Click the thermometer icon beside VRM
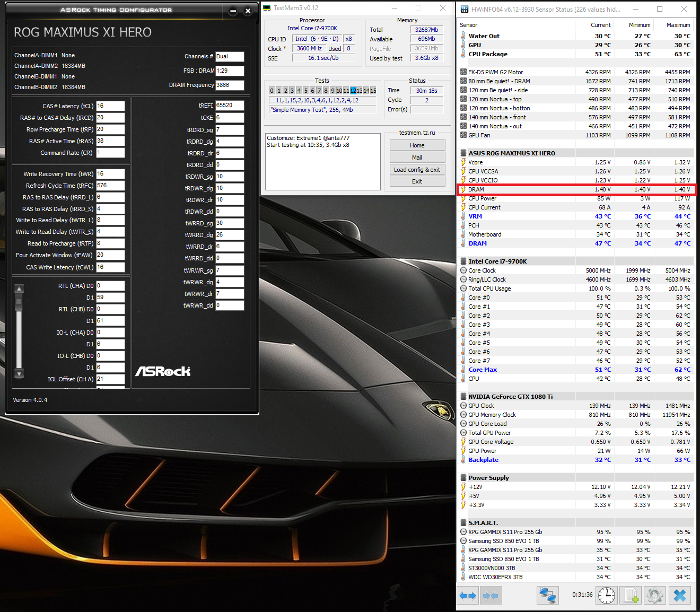The height and width of the screenshot is (612, 700). pyautogui.click(x=463, y=216)
